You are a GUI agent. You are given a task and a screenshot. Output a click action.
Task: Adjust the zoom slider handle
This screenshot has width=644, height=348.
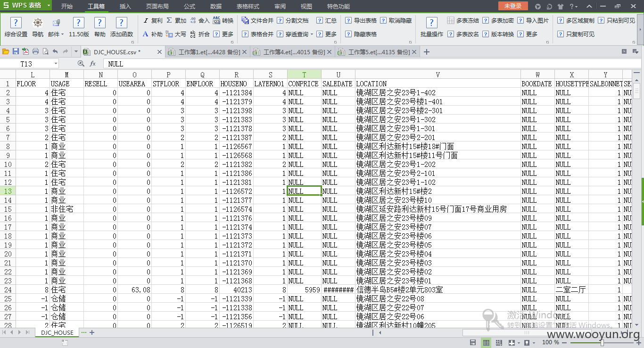click(x=602, y=343)
